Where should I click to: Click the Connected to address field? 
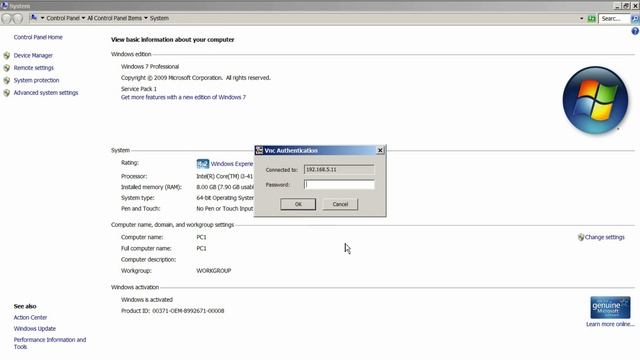click(x=339, y=169)
